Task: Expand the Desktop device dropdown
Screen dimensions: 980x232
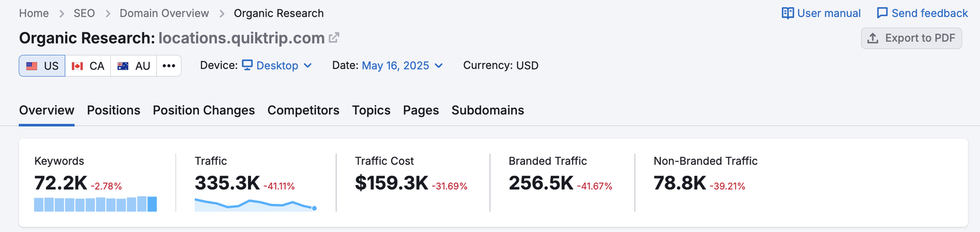Action: pyautogui.click(x=277, y=65)
